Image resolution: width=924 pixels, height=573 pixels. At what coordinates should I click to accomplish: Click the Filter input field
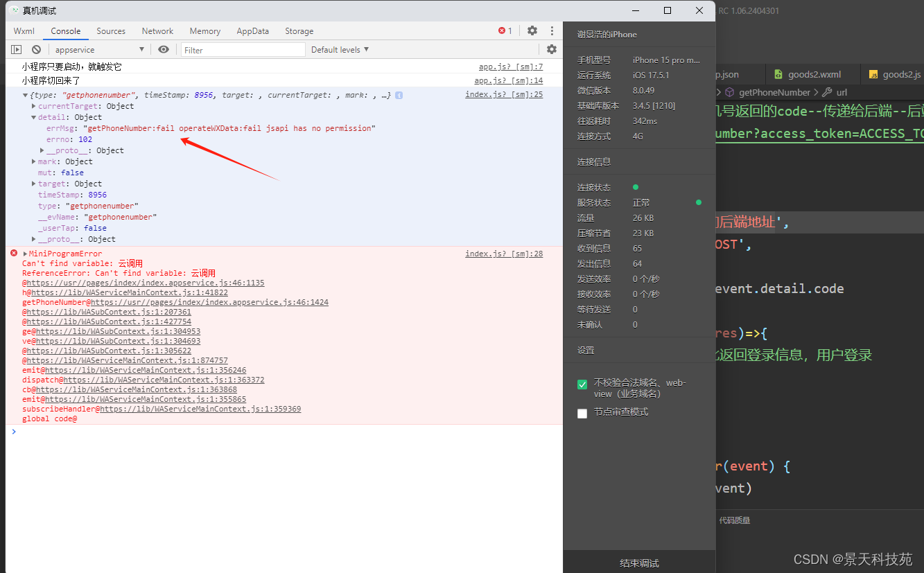click(243, 50)
